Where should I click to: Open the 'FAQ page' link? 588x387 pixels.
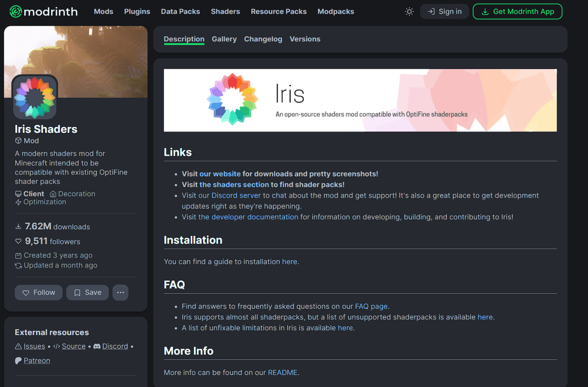372,306
